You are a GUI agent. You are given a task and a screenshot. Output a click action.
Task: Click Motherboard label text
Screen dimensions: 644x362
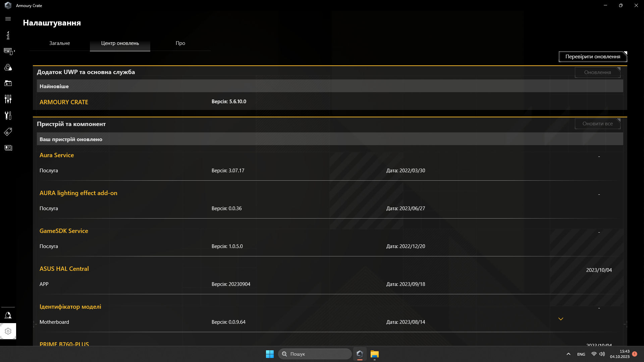(54, 322)
